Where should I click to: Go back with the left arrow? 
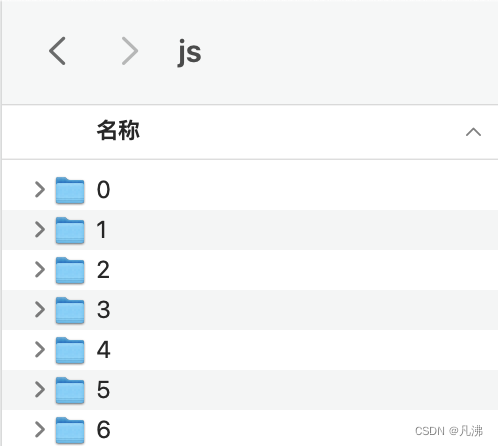click(x=57, y=51)
